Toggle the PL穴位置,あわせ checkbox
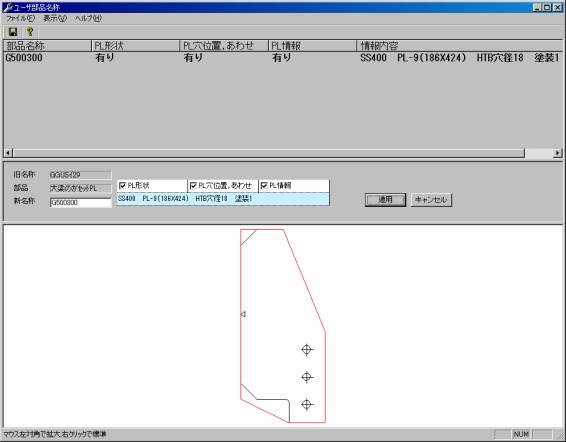Screen dimensions: 566x442 (193, 186)
